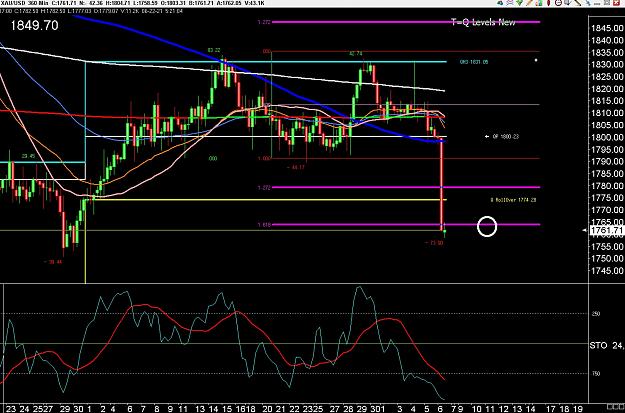Click 1800.00 on the price axis
The image size is (625, 413).
tap(607, 137)
